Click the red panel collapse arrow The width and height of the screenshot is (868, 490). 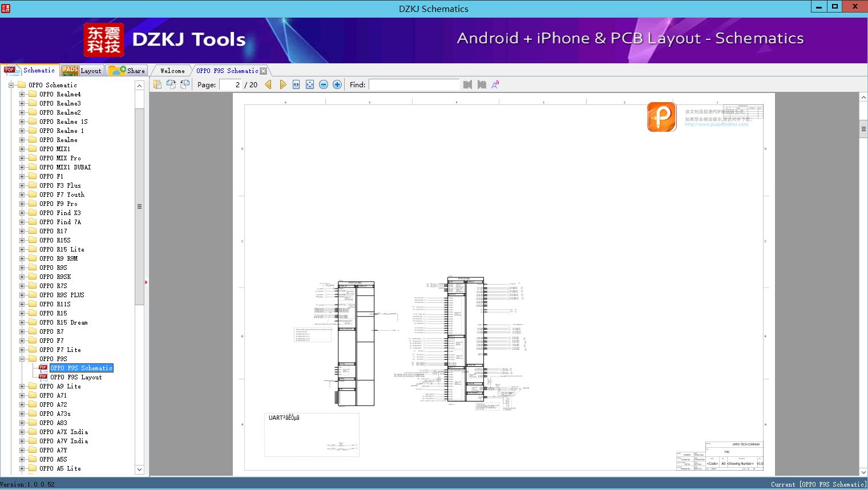pyautogui.click(x=146, y=282)
